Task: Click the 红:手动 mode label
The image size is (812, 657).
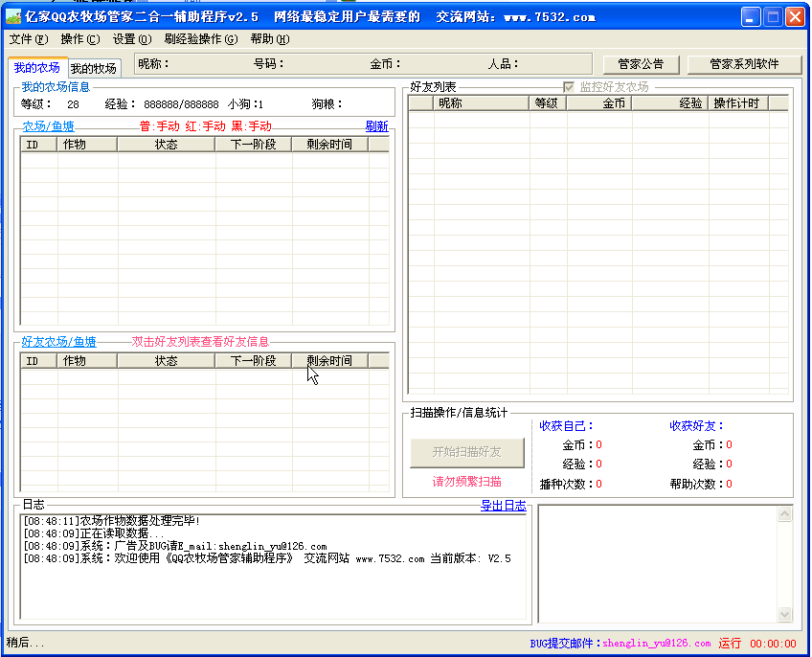Action: pyautogui.click(x=205, y=126)
